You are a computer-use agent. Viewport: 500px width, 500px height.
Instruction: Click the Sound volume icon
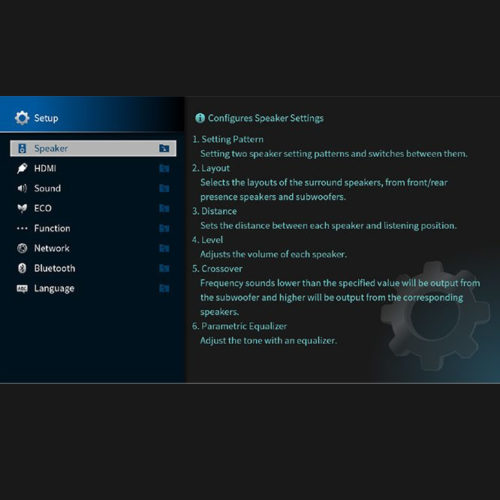click(x=22, y=188)
